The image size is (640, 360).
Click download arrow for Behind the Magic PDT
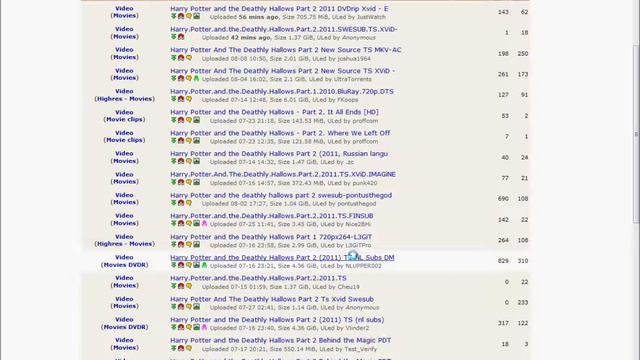pos(173,348)
